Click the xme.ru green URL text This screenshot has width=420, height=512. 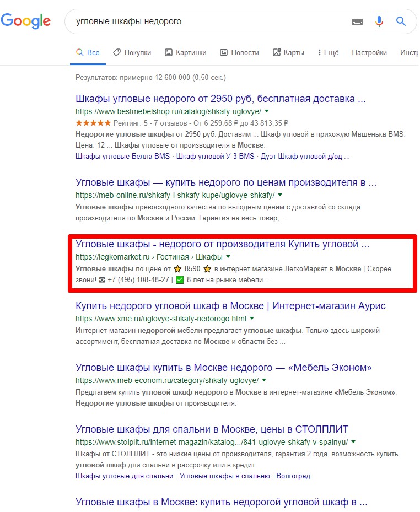[161, 319]
